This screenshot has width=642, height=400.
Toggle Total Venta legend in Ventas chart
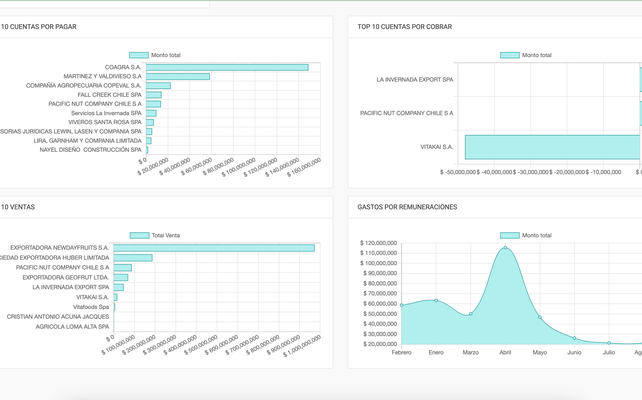pyautogui.click(x=139, y=235)
